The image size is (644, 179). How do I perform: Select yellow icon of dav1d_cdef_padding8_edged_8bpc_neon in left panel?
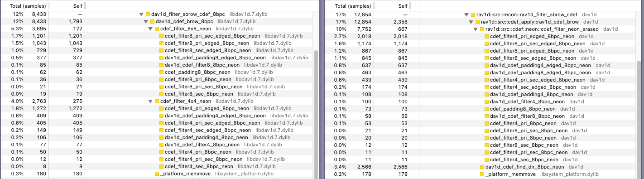[x=162, y=58]
